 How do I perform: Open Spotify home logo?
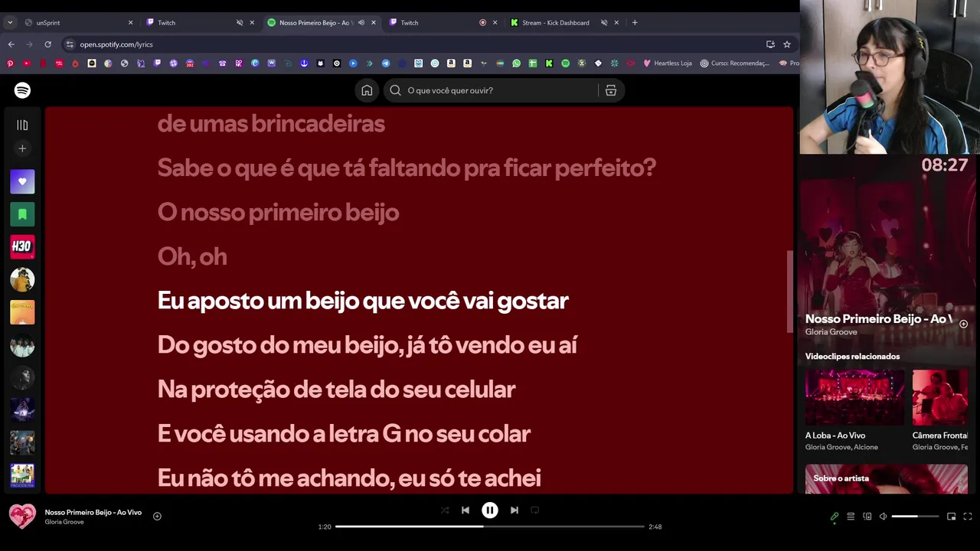pos(22,90)
